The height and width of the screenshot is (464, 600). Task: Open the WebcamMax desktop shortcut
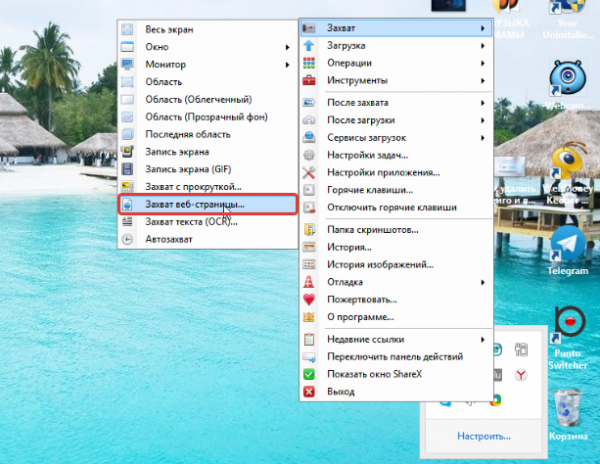tap(568, 85)
